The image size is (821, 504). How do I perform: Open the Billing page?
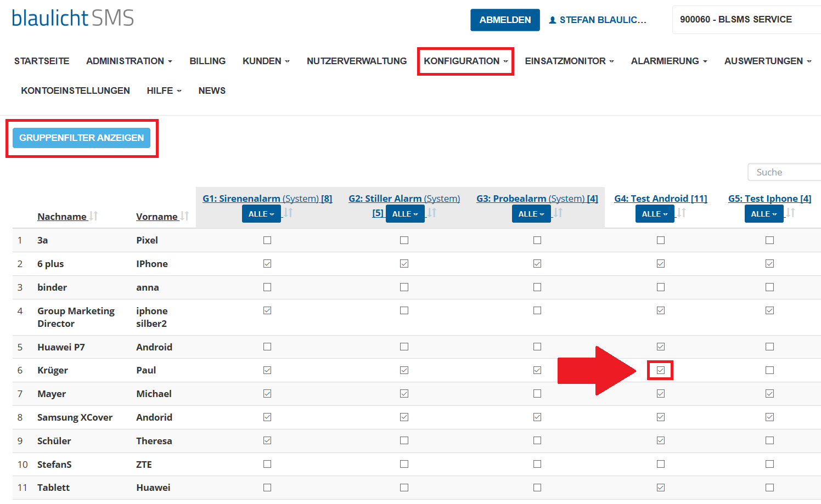[x=207, y=61]
